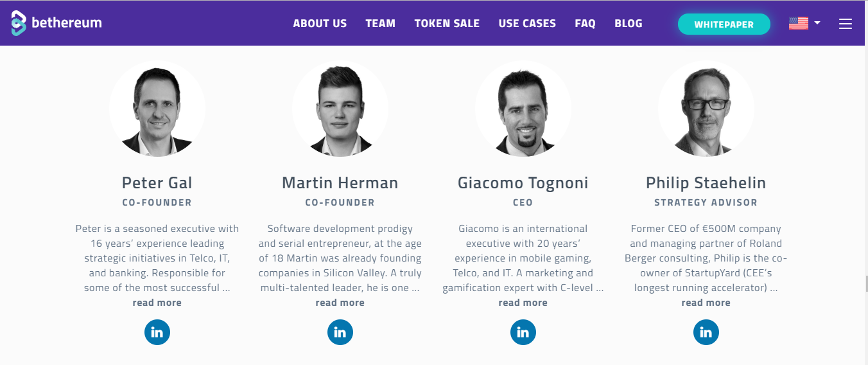Open Philip Staehelin's LinkedIn icon

coord(706,332)
